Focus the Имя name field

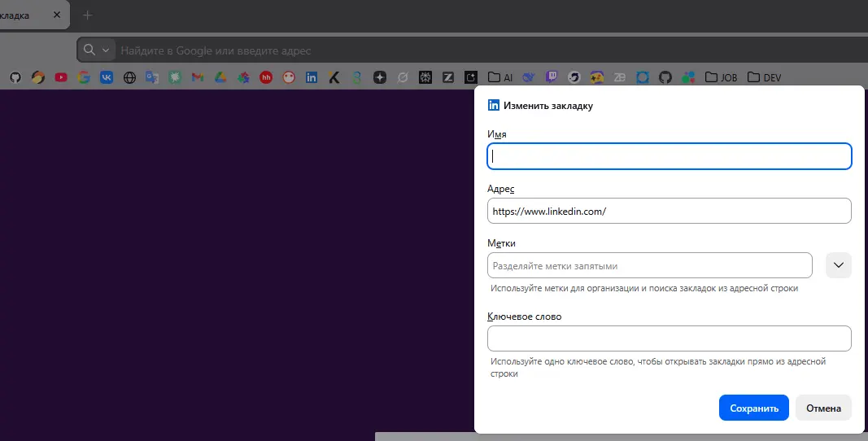click(670, 156)
